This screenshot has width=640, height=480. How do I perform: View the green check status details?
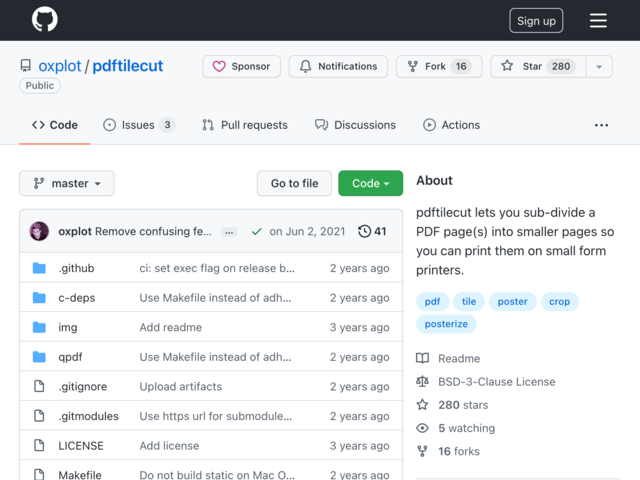[x=257, y=232]
